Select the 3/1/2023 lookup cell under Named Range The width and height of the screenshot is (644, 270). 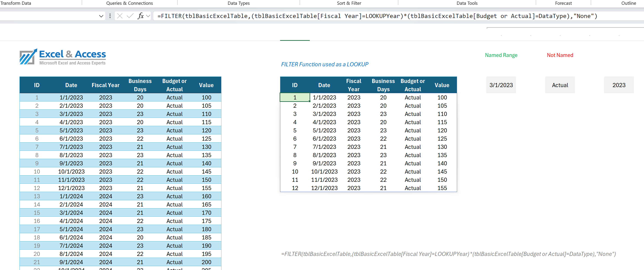point(501,85)
